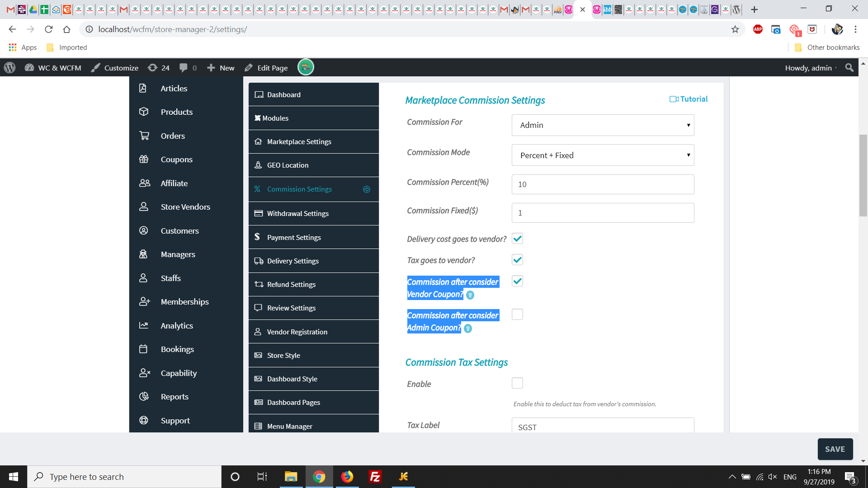Image resolution: width=868 pixels, height=488 pixels.
Task: Click the Coupons gift icon
Action: point(144,159)
